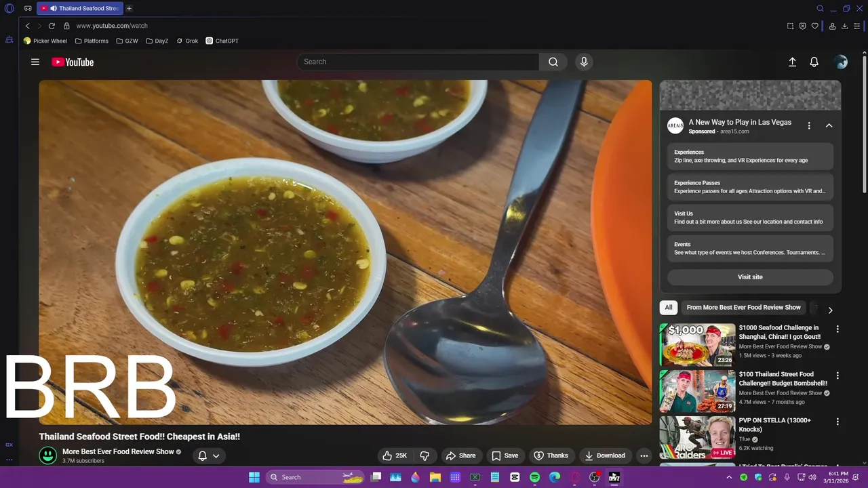Open sponsored ad options menu
This screenshot has width=868, height=488.
point(809,125)
